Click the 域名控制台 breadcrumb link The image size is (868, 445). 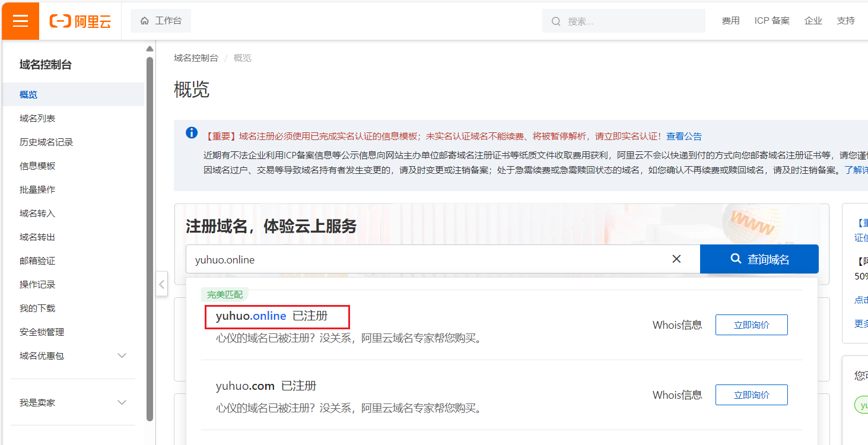[x=196, y=58]
